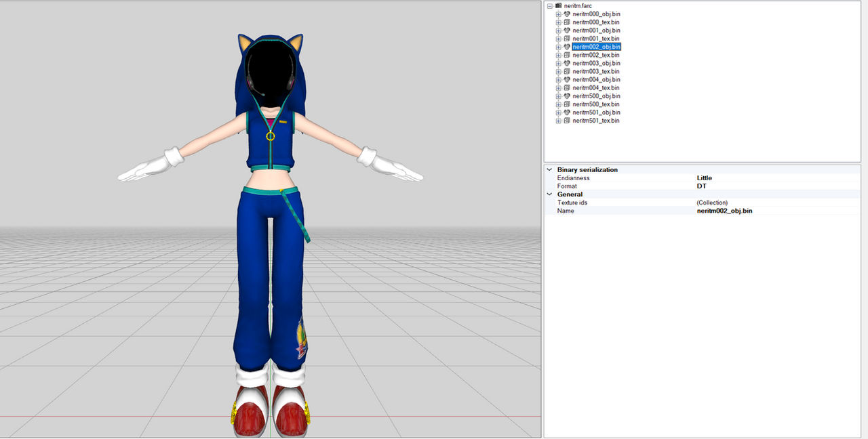Screen dimensions: 868x439
Task: Select highlighted neritm002_obj.bin tree entry
Action: [x=596, y=47]
